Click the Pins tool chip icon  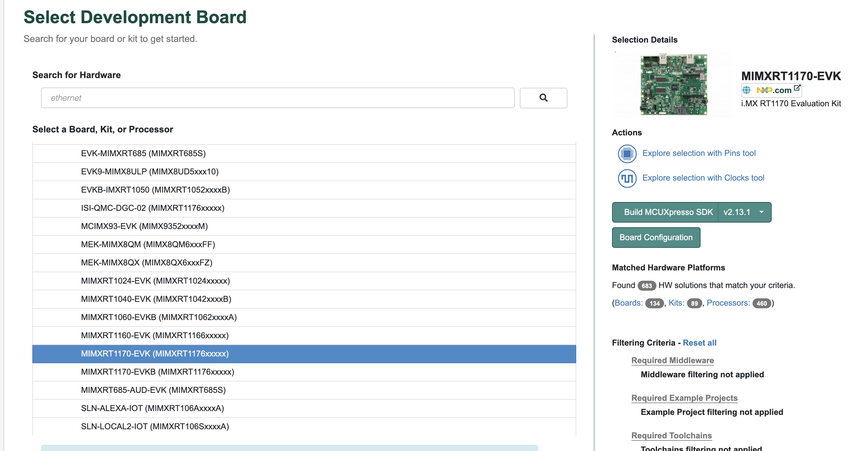(627, 154)
